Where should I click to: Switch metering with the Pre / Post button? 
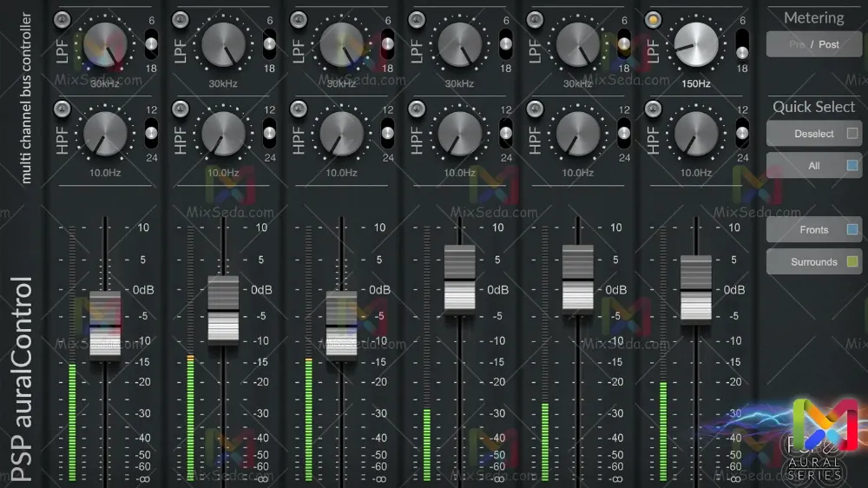point(813,44)
